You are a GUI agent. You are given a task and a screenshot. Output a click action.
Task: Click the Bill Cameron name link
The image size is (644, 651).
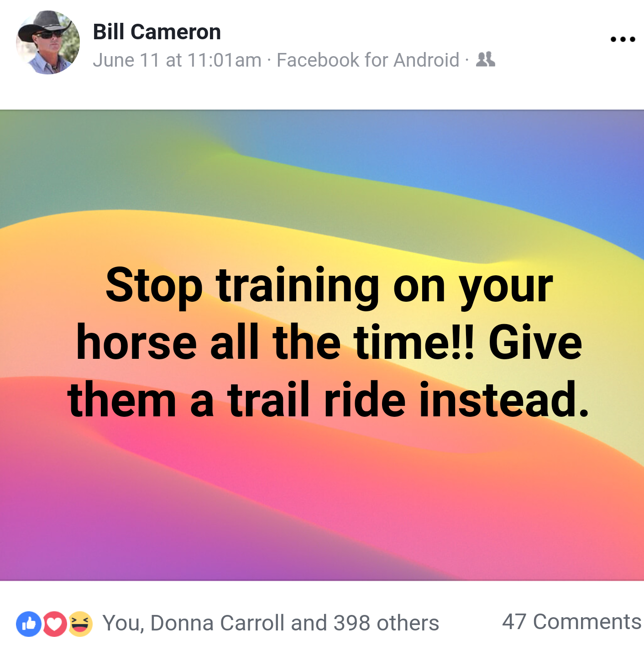click(157, 32)
